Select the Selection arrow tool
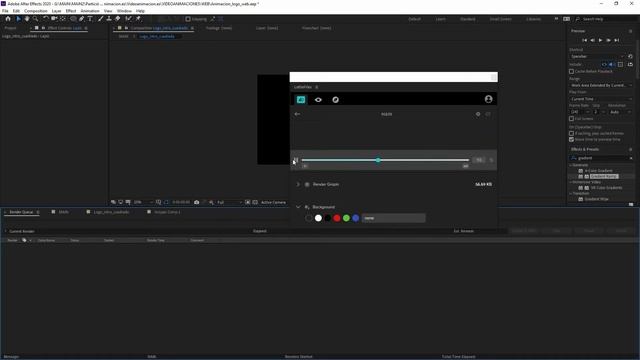The image size is (640, 360). click(x=18, y=19)
